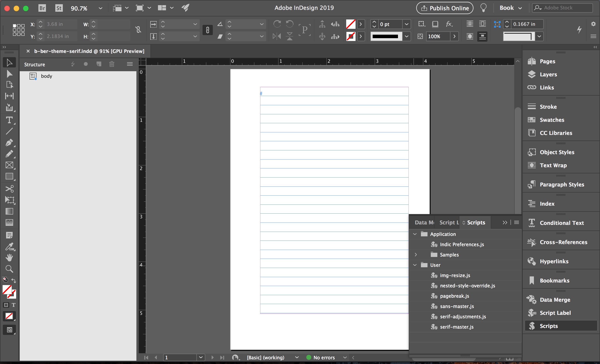Click the Publish Online button
Screen dimensions: 600x364
pos(445,8)
